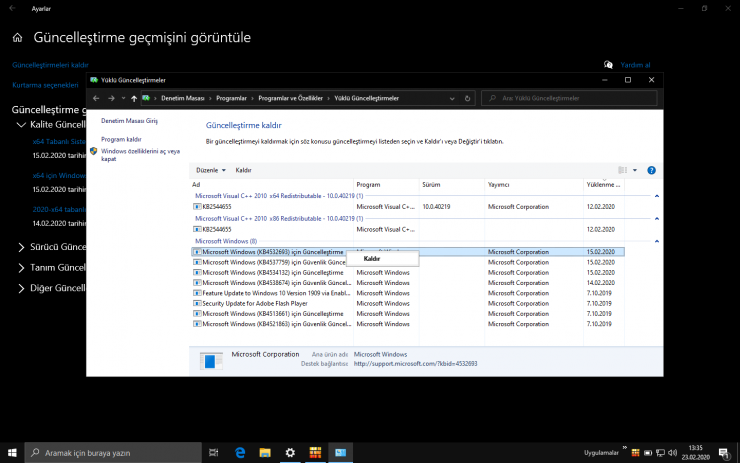Navigate forward in Yüklü Güncelleştirmeler window
The width and height of the screenshot is (740, 463).
click(x=111, y=98)
